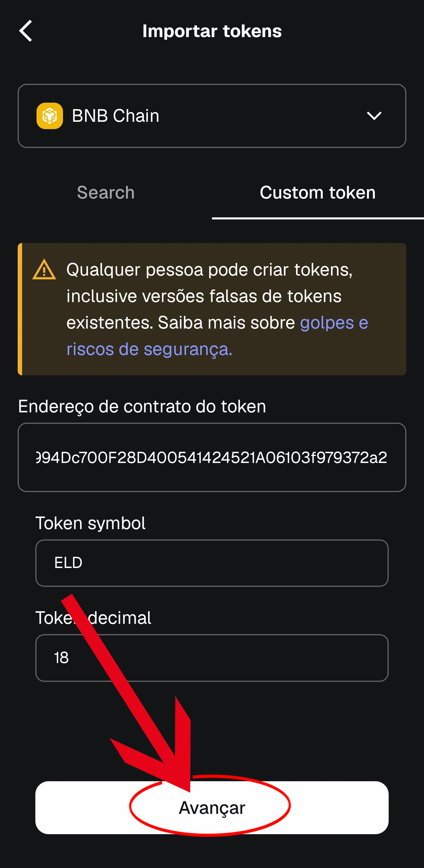
Task: Tap the back arrow icon
Action: point(26,31)
